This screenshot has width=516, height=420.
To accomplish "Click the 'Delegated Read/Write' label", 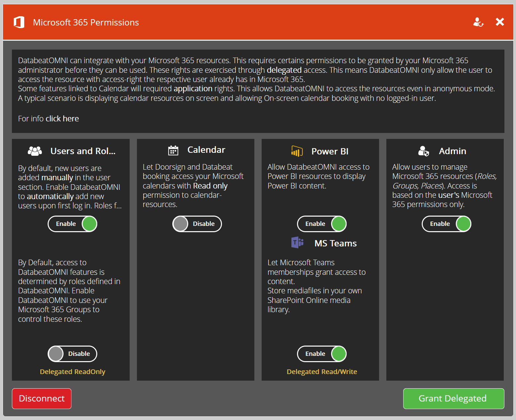I will 322,372.
